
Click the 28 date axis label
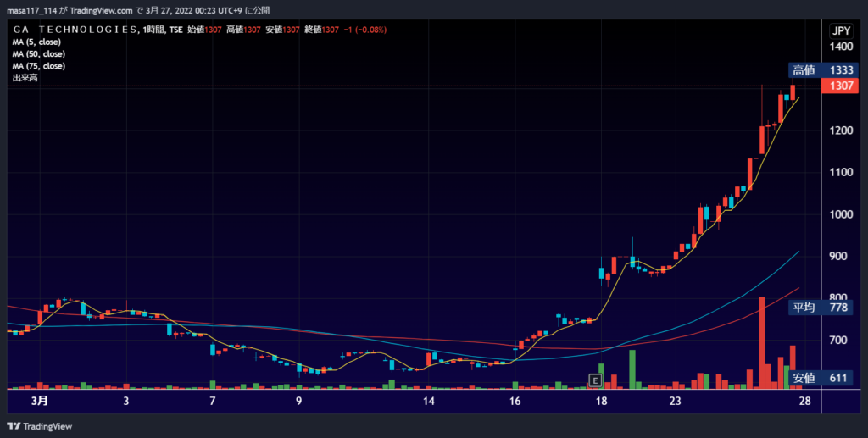[805, 401]
